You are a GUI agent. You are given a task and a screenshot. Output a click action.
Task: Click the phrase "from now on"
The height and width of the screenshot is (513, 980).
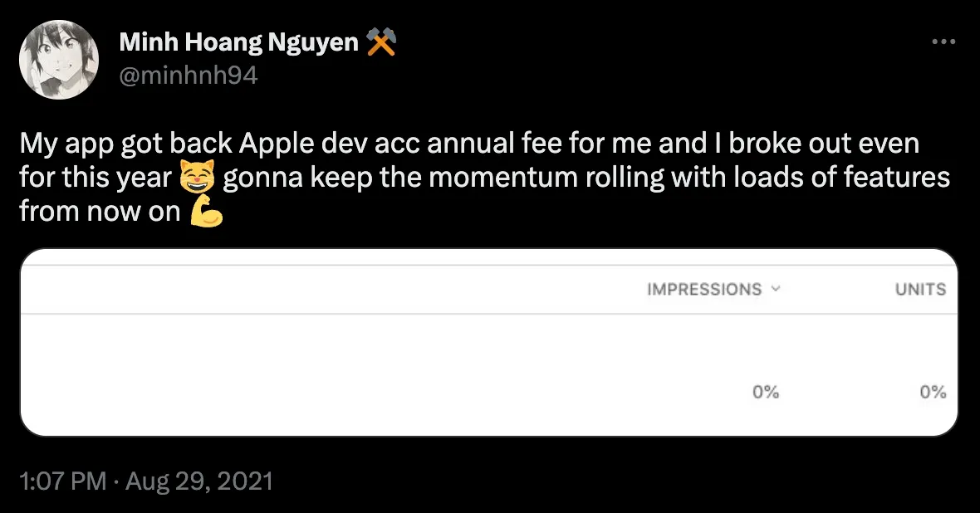coord(100,213)
